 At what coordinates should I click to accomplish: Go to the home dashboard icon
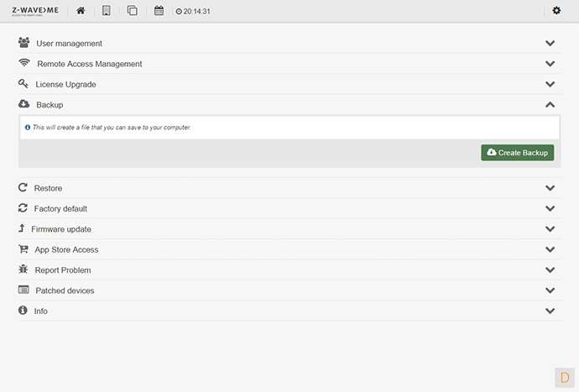81,11
